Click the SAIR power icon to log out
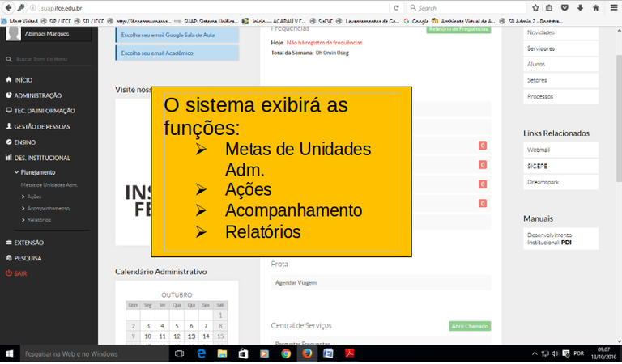 (8, 273)
